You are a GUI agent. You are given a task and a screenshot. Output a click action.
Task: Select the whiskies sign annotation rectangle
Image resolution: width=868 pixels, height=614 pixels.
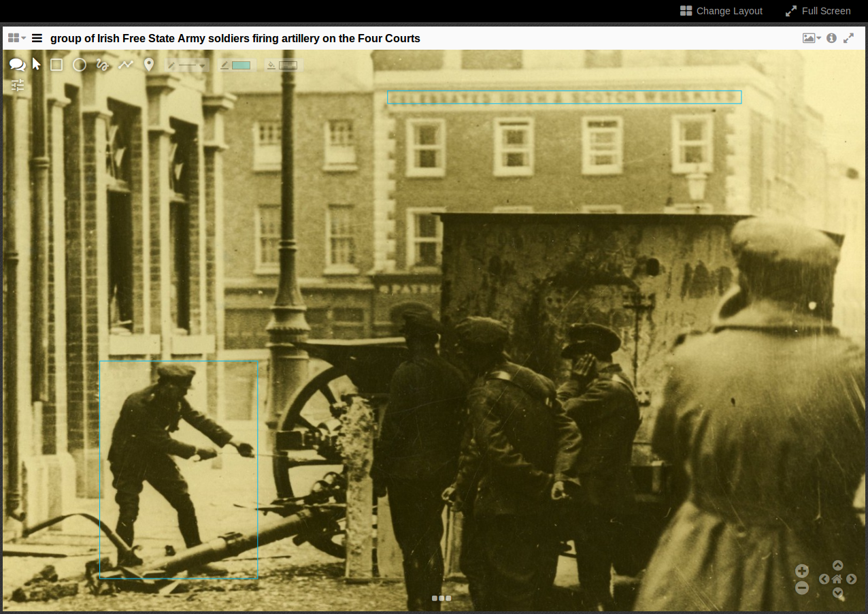565,97
